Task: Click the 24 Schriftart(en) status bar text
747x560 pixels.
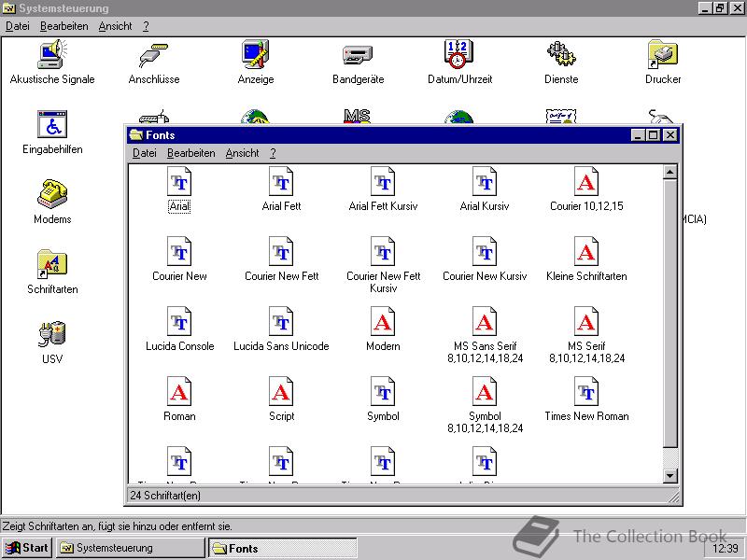Action: point(165,496)
